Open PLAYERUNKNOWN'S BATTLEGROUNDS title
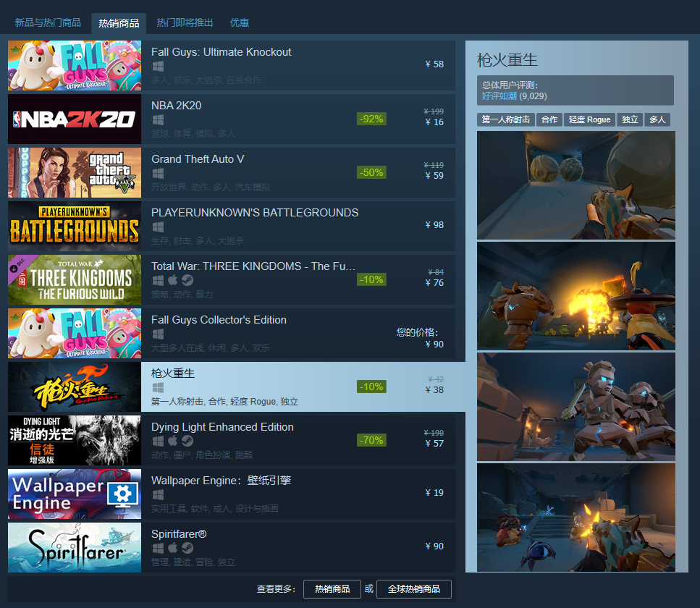 tap(255, 213)
